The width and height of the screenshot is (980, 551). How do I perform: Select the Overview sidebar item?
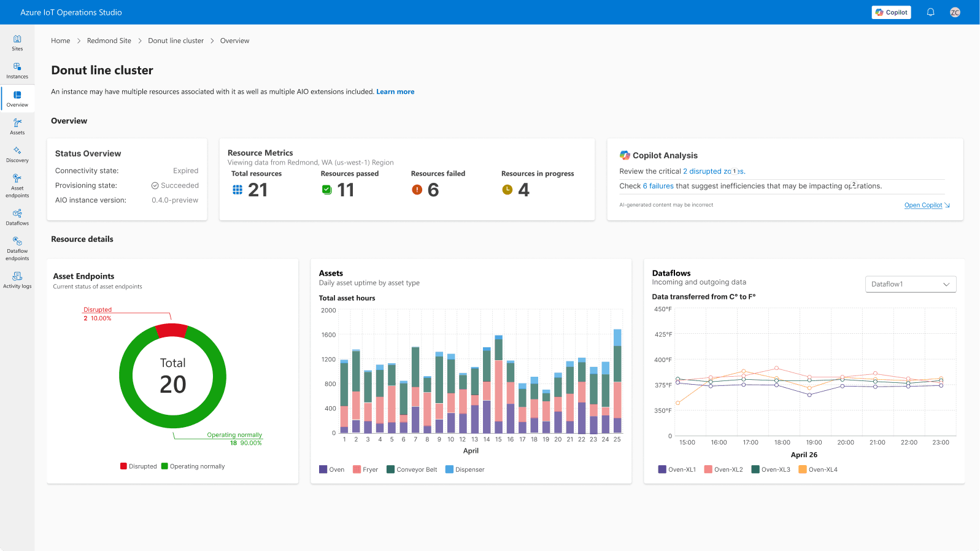(x=17, y=99)
